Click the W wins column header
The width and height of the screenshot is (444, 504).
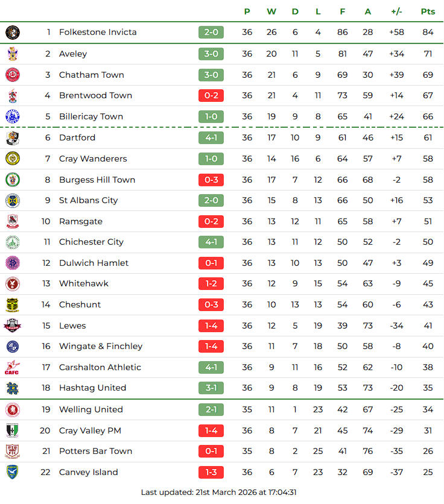pos(271,11)
